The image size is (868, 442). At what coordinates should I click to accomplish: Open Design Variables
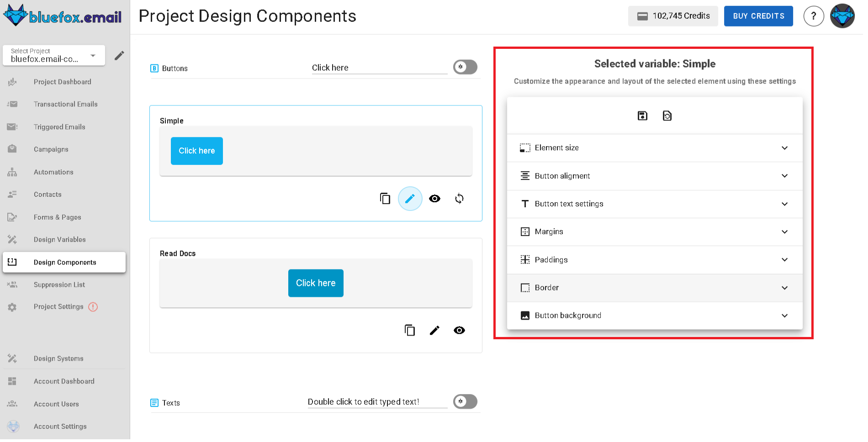[60, 240]
